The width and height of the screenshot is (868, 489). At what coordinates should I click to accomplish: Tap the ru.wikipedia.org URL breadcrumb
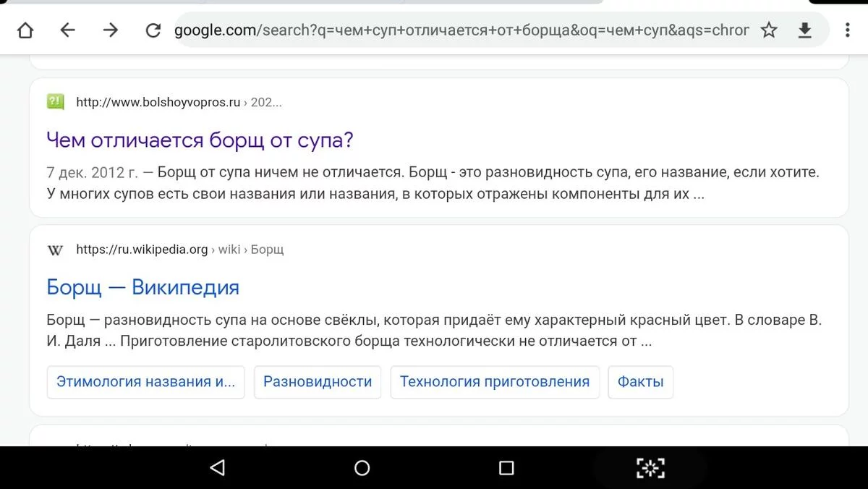142,250
